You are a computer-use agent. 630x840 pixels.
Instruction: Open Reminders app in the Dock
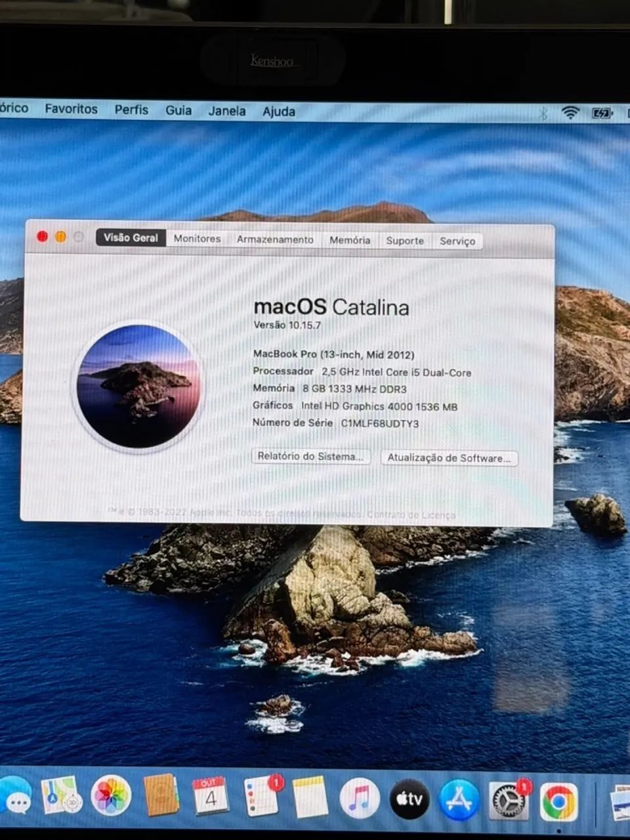click(261, 797)
